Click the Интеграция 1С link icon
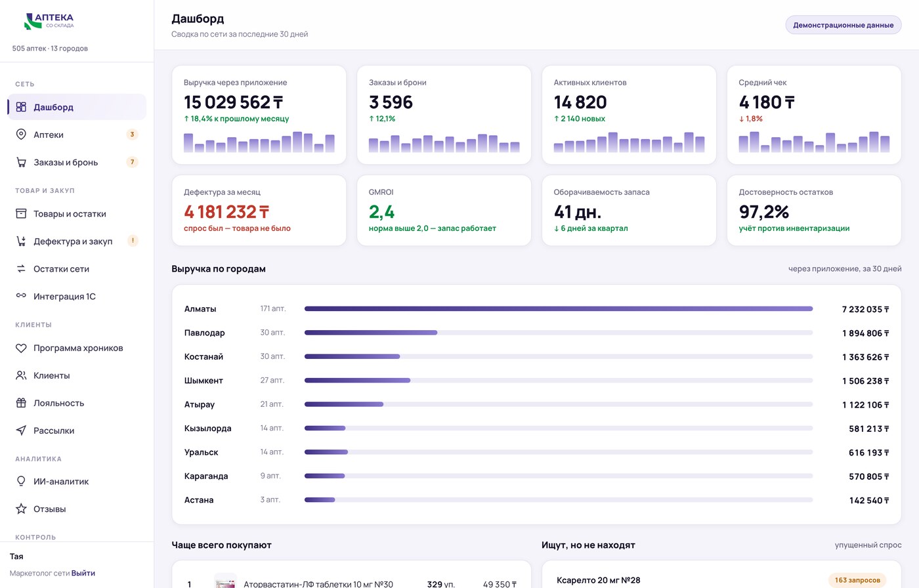The width and height of the screenshot is (919, 588). (x=21, y=296)
